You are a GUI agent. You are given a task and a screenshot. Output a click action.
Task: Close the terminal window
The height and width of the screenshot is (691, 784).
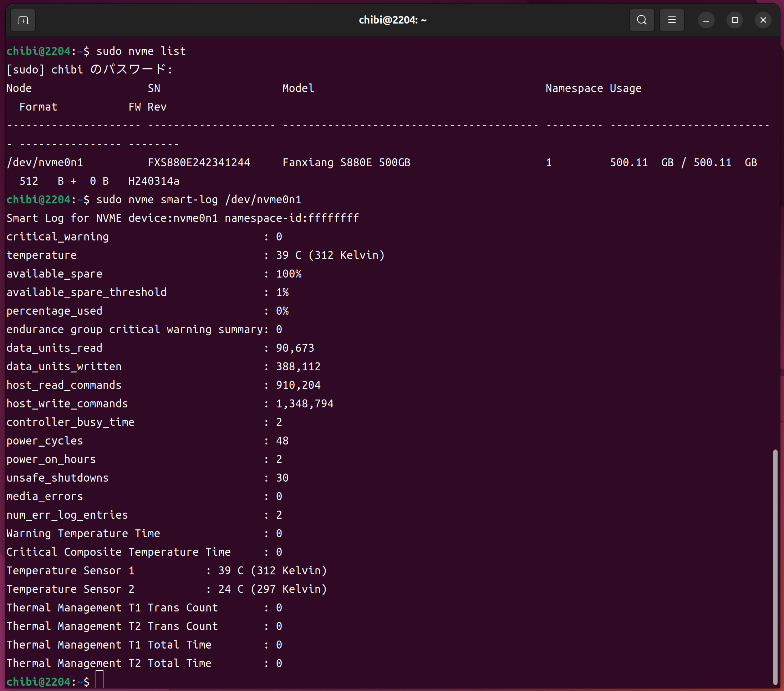click(x=763, y=20)
